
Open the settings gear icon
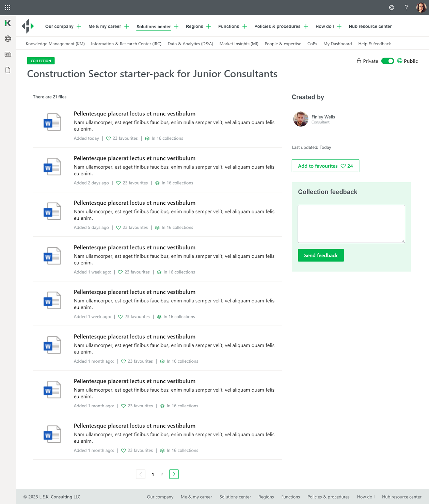(x=391, y=7)
